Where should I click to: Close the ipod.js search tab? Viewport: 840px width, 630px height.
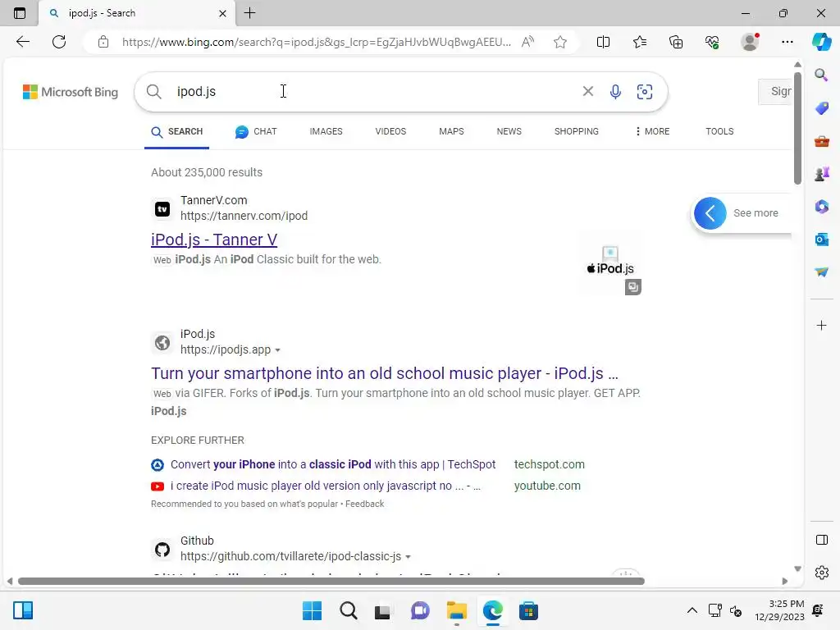click(x=223, y=13)
